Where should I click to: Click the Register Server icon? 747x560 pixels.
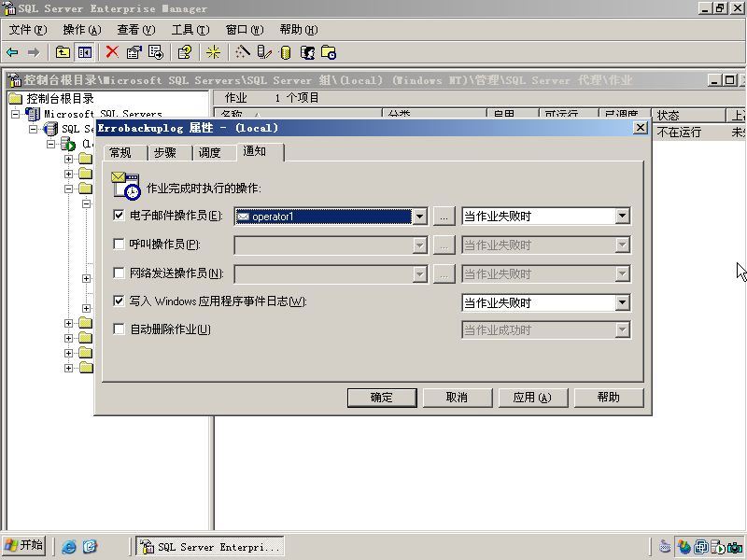[x=264, y=52]
